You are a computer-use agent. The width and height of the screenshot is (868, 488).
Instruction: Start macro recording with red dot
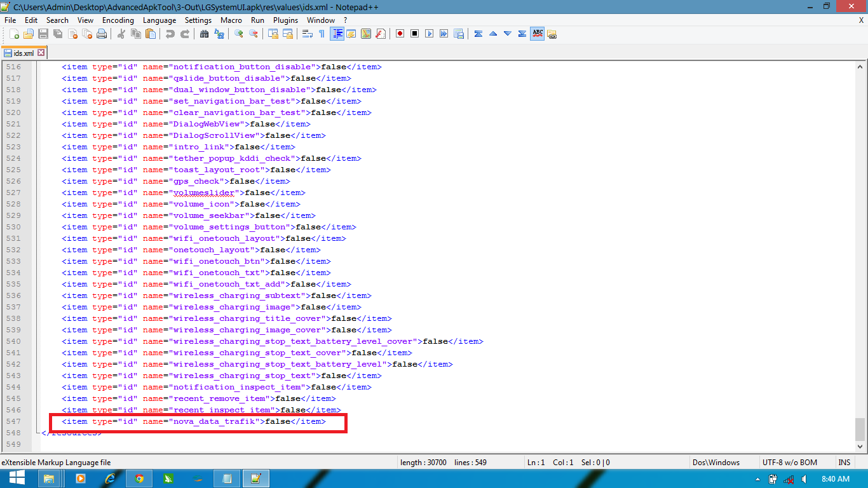tap(400, 34)
